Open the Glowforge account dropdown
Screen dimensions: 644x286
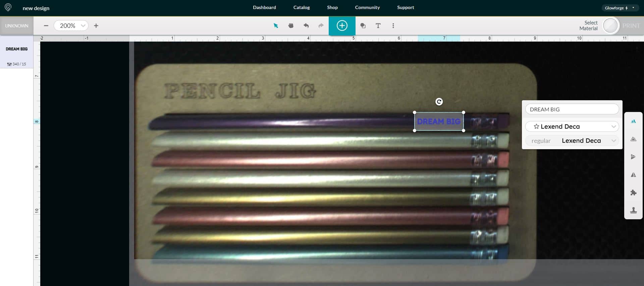(x=620, y=8)
